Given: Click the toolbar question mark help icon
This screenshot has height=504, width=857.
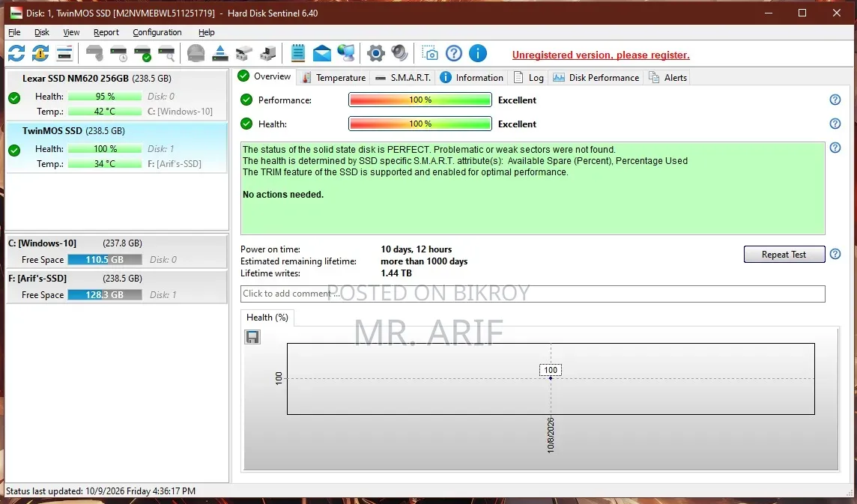Looking at the screenshot, I should (x=454, y=54).
